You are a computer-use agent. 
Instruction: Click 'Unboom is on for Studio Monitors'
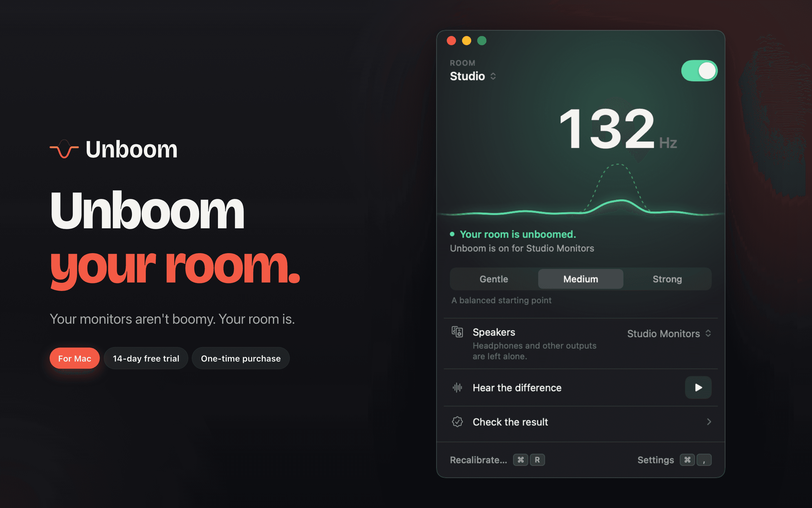(522, 248)
